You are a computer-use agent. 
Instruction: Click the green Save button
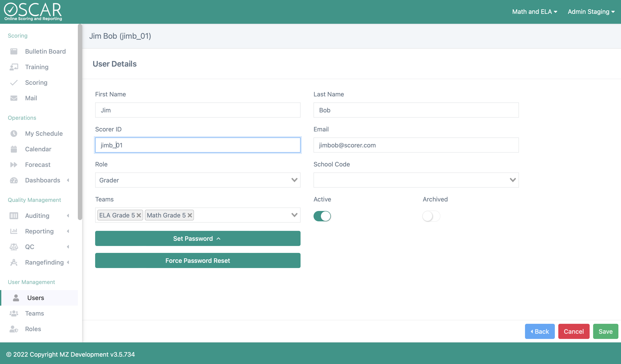(605, 332)
